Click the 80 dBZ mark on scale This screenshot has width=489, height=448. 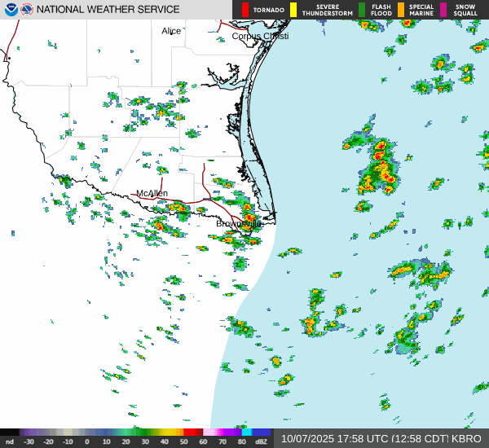[x=242, y=441]
